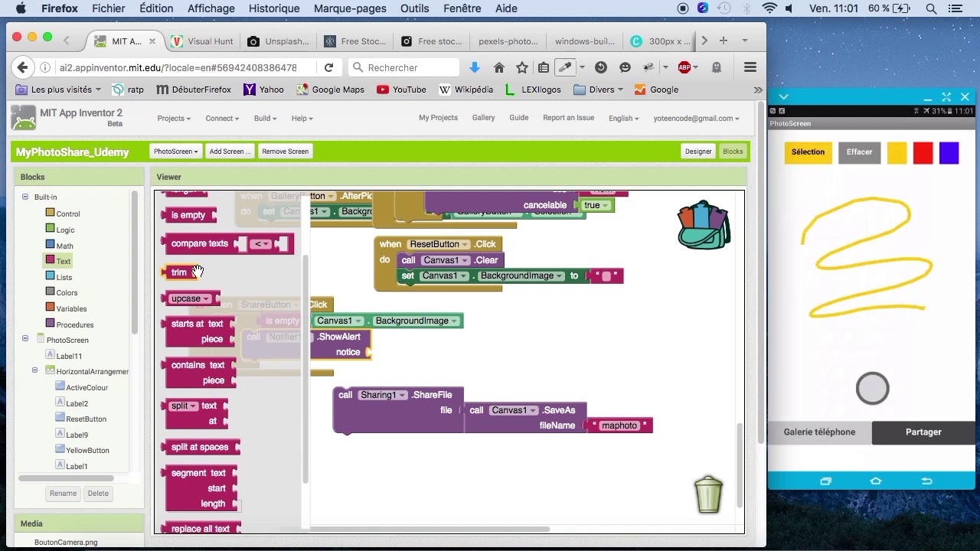Screen dimensions: 980x551
Task: Open the Fichier menu
Action: click(108, 8)
